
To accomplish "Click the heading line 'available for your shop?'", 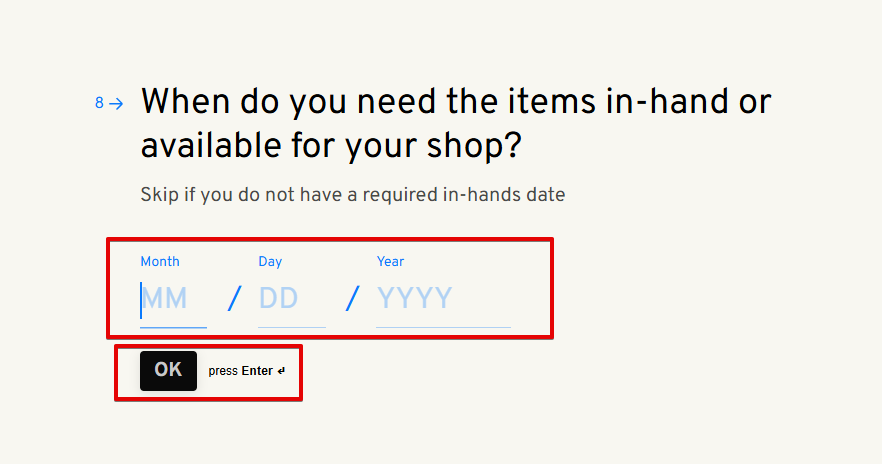I will pos(331,147).
